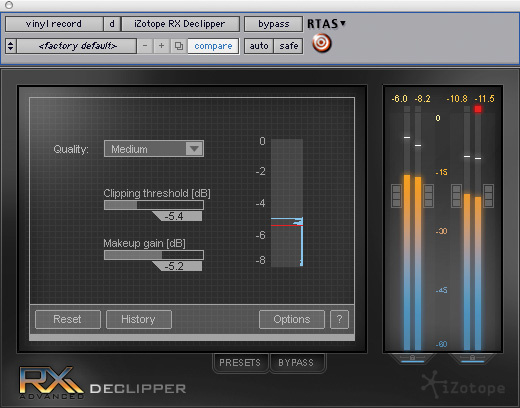Open the factory default preset menu
Image resolution: width=520 pixels, height=408 pixels.
point(77,46)
